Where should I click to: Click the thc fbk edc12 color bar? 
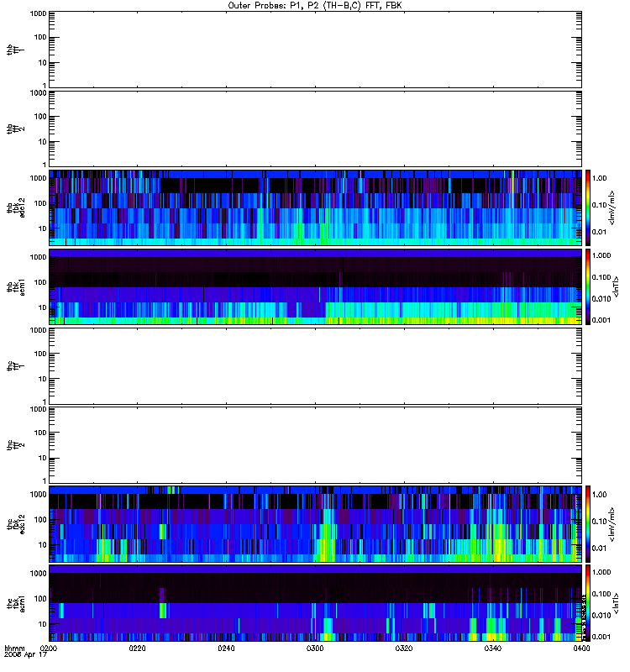tap(588, 523)
